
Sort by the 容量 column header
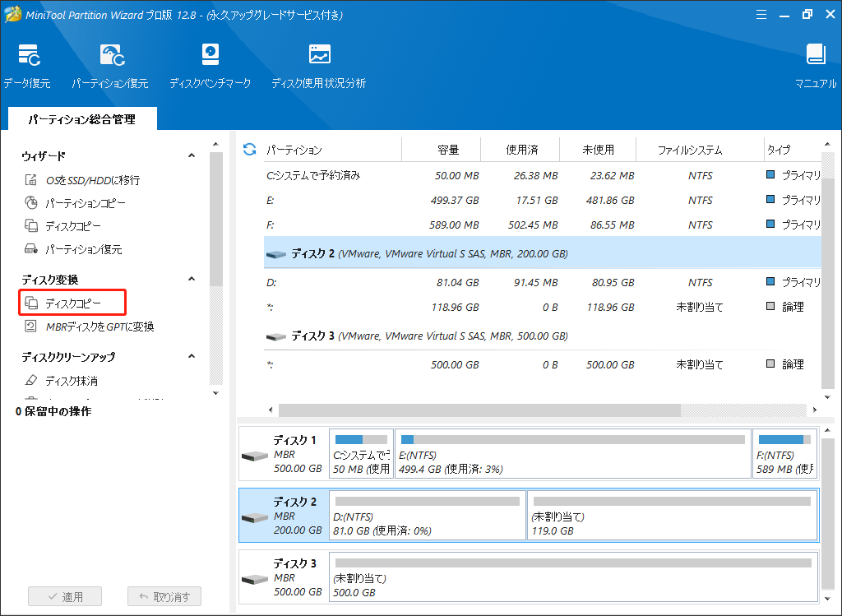pos(448,150)
